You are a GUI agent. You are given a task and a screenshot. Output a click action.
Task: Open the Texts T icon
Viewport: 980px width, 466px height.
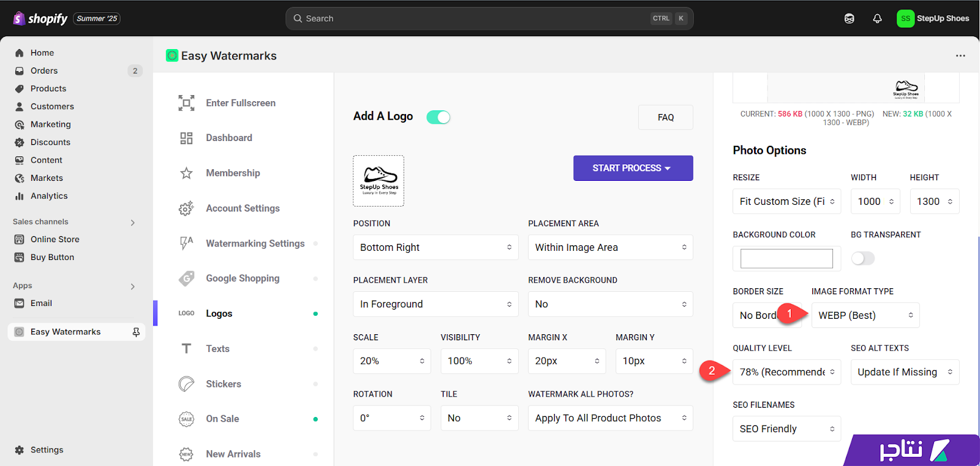tap(186, 348)
